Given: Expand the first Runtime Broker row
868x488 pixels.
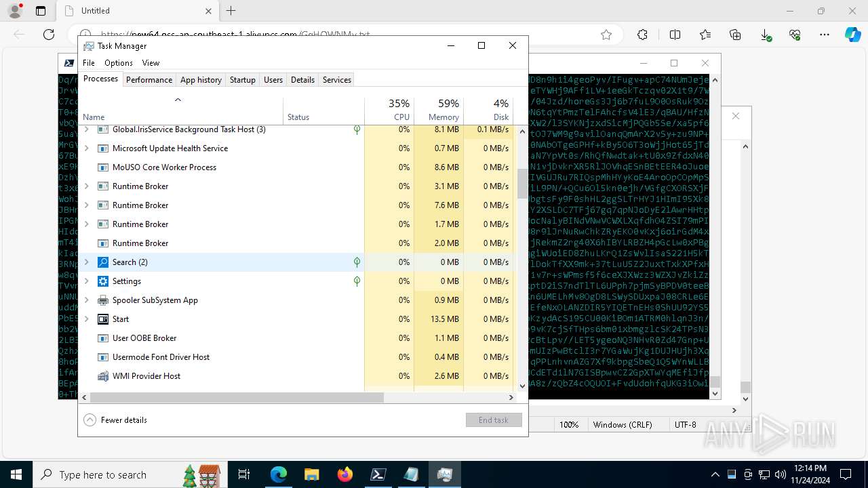Looking at the screenshot, I should tap(86, 186).
